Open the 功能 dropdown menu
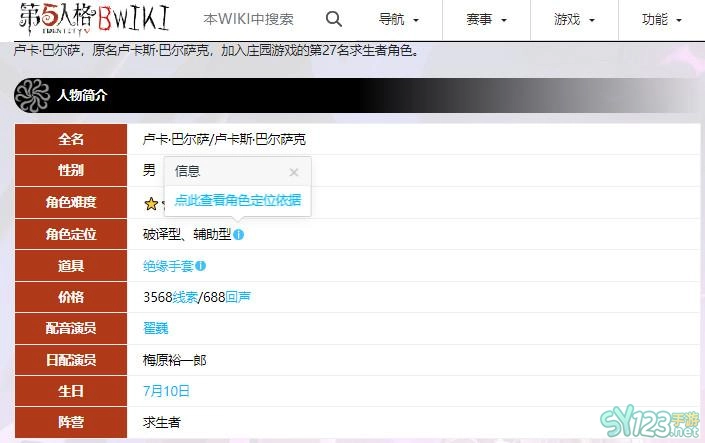 pos(662,19)
